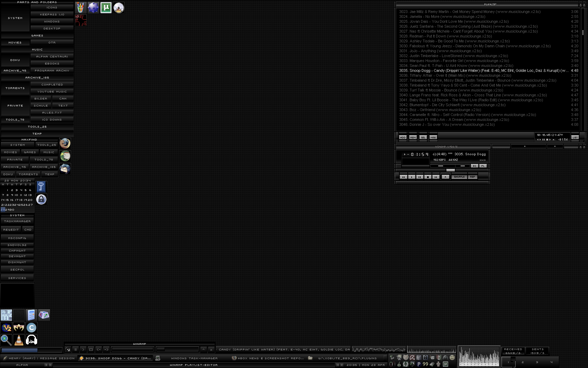Switch to virtual desktop 3
The width and height of the screenshot is (588, 368).
coord(537,362)
